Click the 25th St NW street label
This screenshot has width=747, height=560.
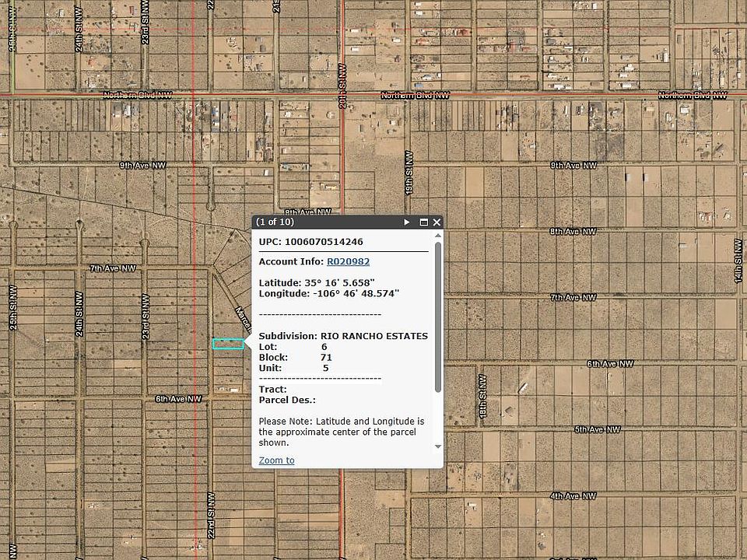tap(13, 311)
